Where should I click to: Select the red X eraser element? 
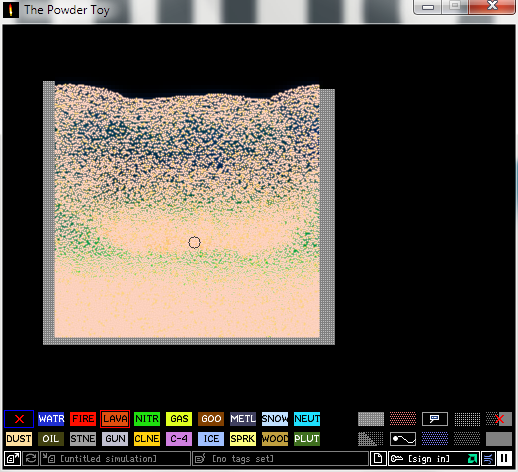19,419
